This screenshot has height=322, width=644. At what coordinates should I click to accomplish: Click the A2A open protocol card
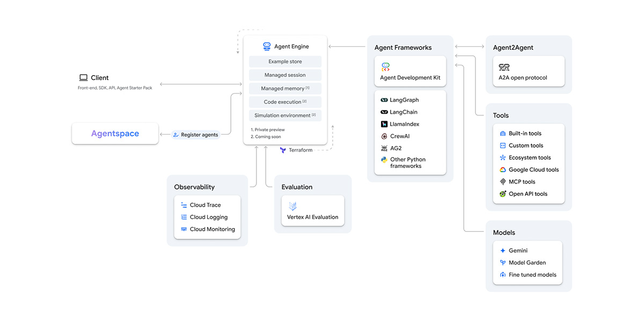point(529,71)
